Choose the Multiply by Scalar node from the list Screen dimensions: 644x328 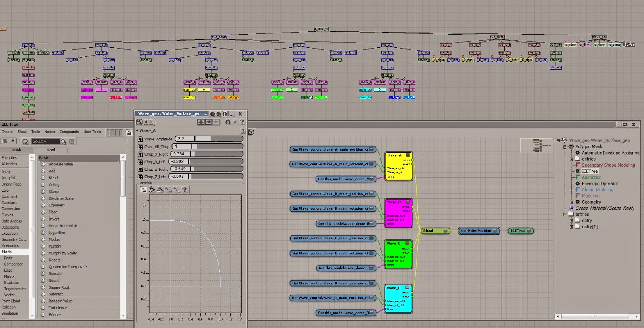pyautogui.click(x=63, y=253)
